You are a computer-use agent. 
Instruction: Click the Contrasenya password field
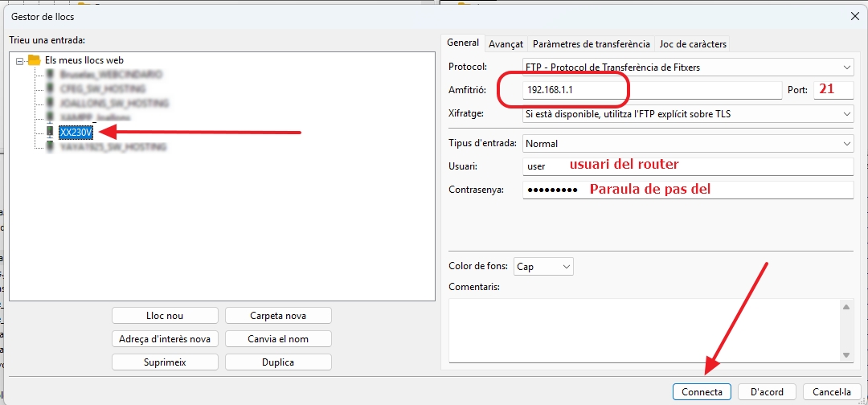(x=687, y=190)
